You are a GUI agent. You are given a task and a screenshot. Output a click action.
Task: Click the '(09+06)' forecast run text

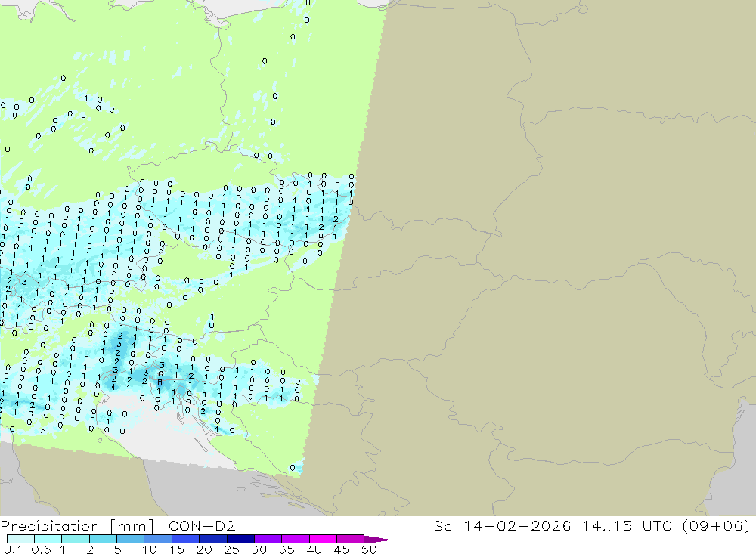tap(715, 526)
